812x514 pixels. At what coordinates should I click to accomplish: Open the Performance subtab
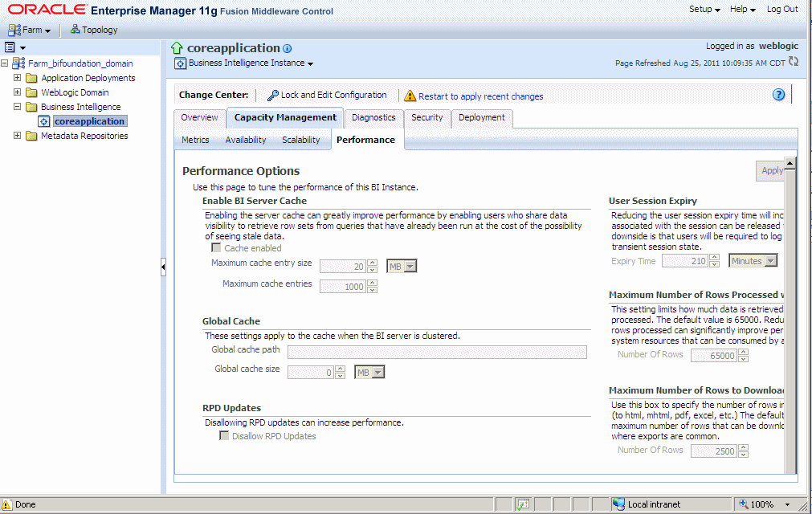365,140
